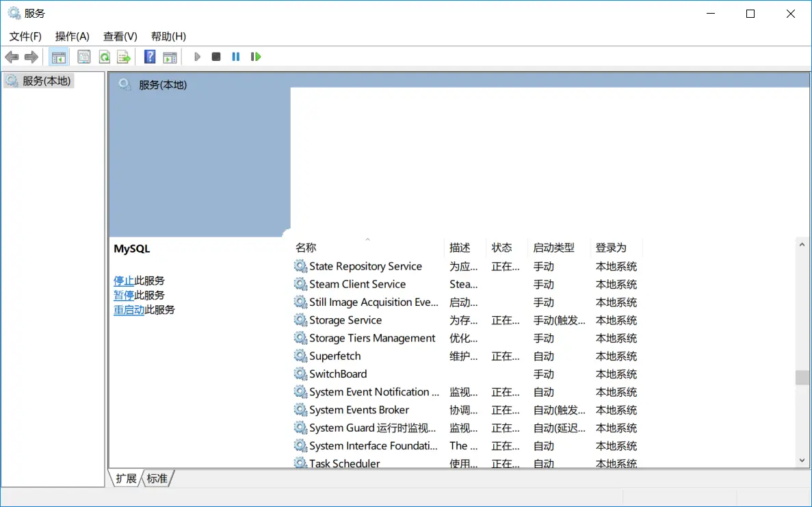This screenshot has width=812, height=507.
Task: Switch to the 标准 tab
Action: coord(157,478)
